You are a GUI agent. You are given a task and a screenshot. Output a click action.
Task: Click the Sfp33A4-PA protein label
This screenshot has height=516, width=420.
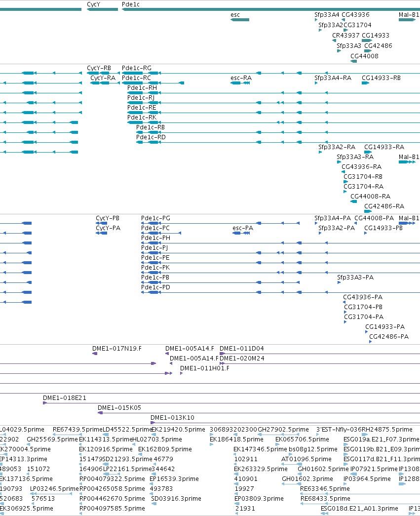click(x=333, y=218)
